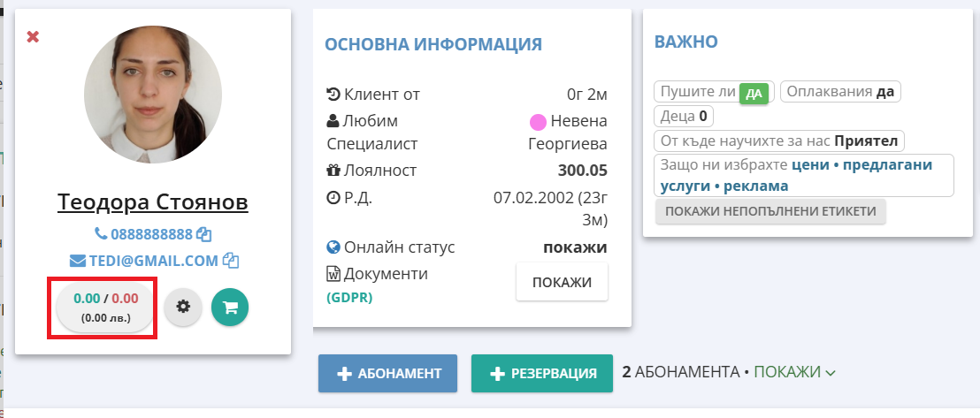Copy phone number with copy icon

204,235
